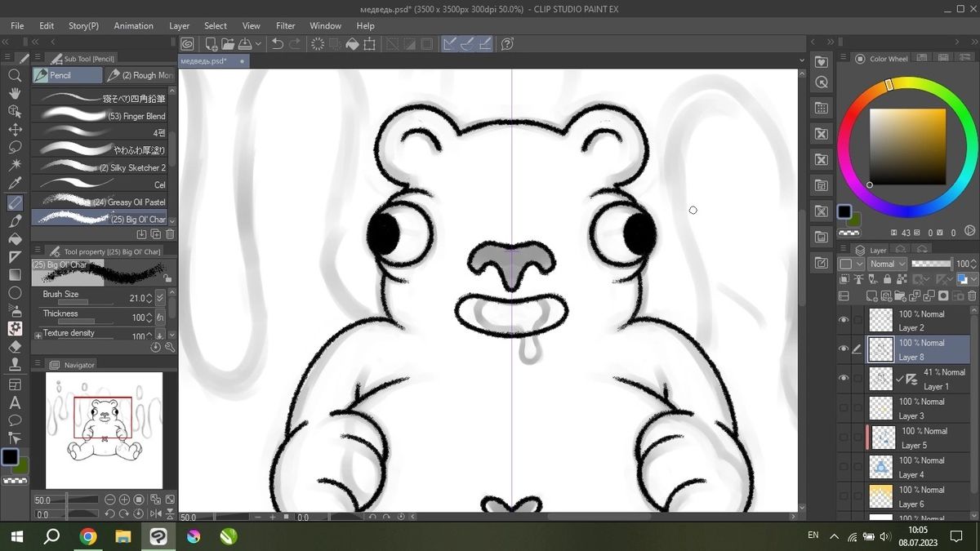Expand Texture density settings

(x=38, y=335)
